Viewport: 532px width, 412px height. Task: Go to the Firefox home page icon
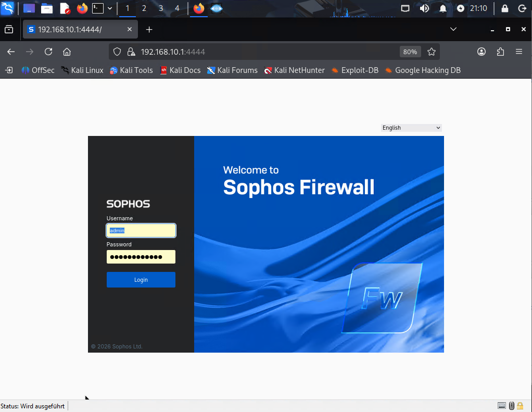coord(67,52)
